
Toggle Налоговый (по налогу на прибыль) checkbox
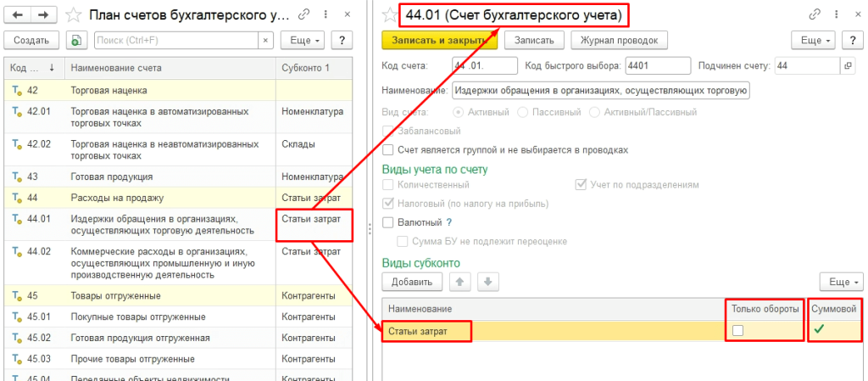[388, 204]
